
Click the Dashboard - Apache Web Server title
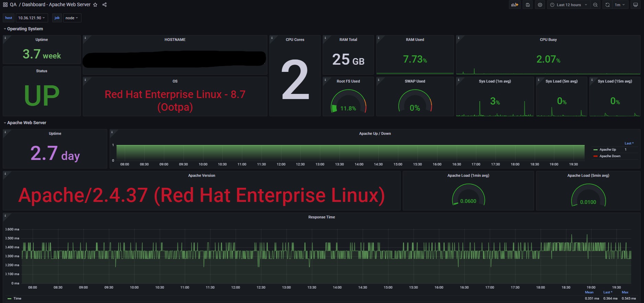tap(56, 5)
